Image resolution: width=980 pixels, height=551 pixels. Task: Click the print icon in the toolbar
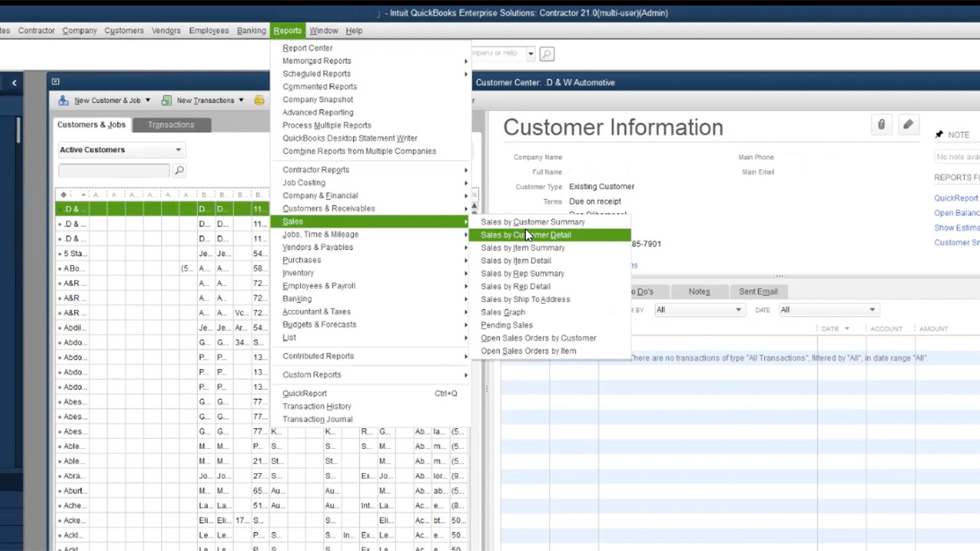click(x=259, y=100)
